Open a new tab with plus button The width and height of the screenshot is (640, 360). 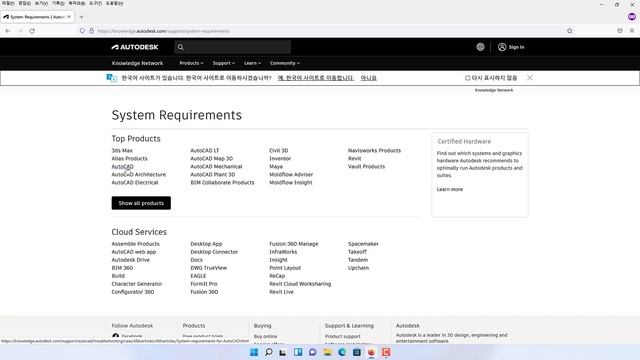[82, 17]
